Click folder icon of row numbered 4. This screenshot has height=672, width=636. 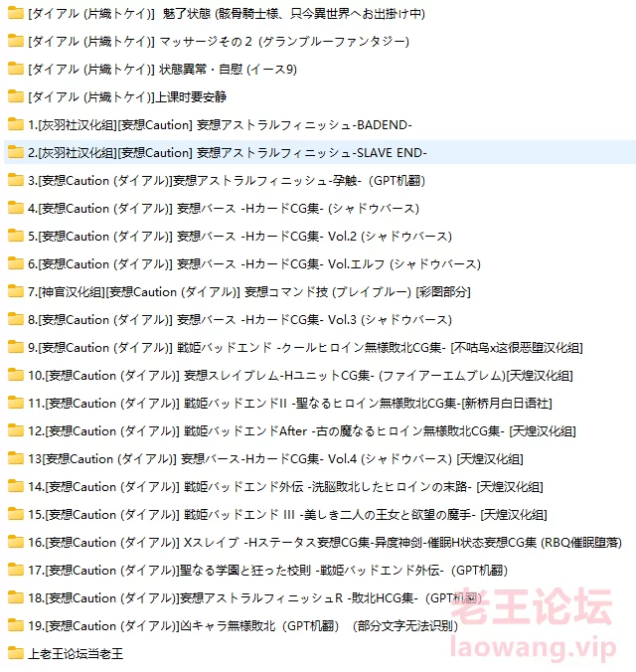(16, 209)
